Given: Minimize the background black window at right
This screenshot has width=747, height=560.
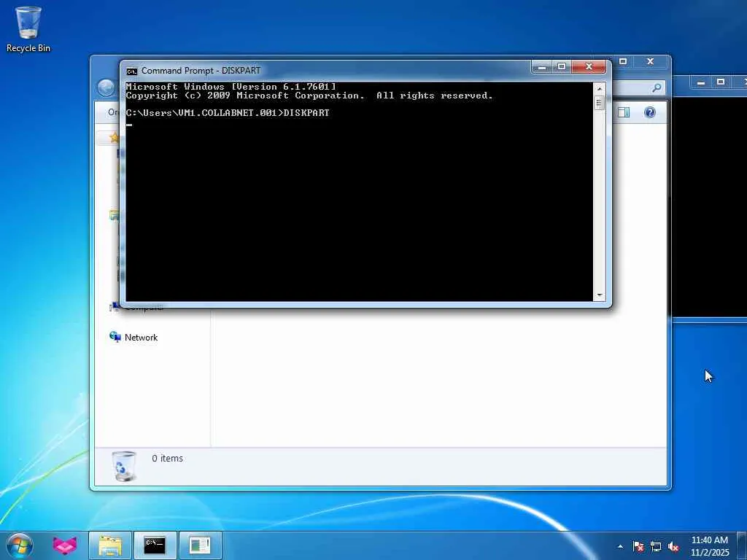Looking at the screenshot, I should click(701, 82).
